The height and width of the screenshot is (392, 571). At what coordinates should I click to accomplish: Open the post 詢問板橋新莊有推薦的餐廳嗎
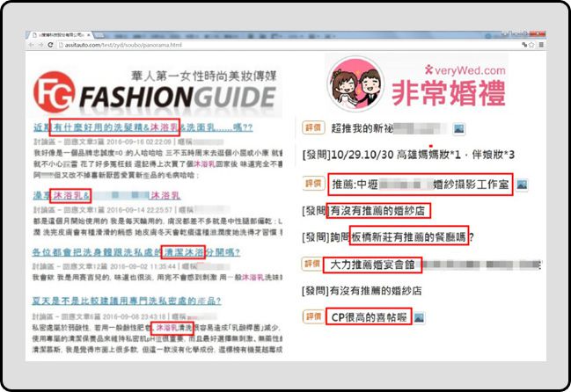click(388, 237)
